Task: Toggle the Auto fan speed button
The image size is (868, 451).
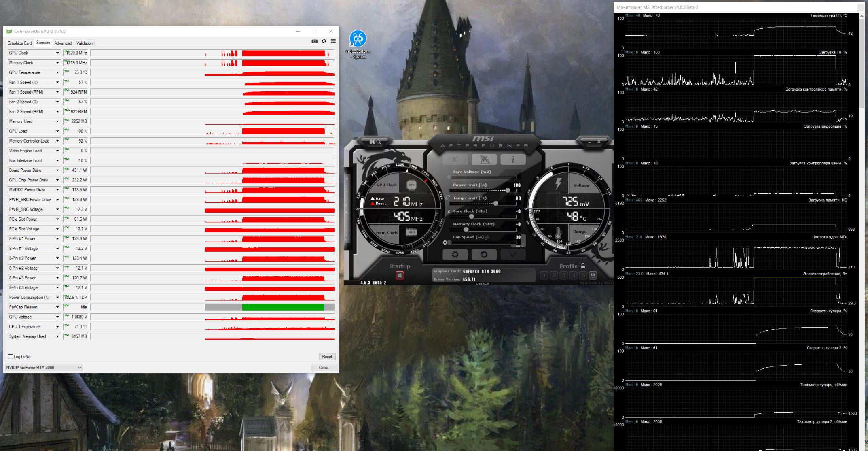Action: click(519, 246)
